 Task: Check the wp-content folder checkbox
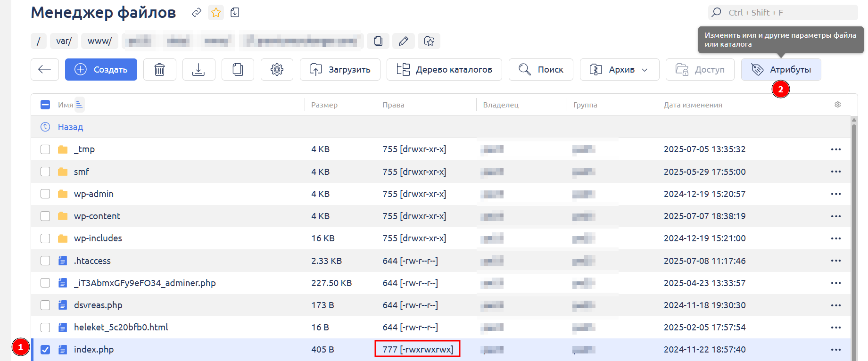click(45, 216)
